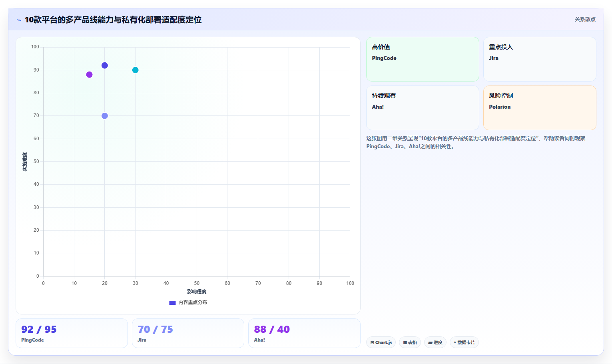Viewport: 612px width, 364px height.
Task: Toggle the 内容重点分布 legend swatch
Action: 172,303
